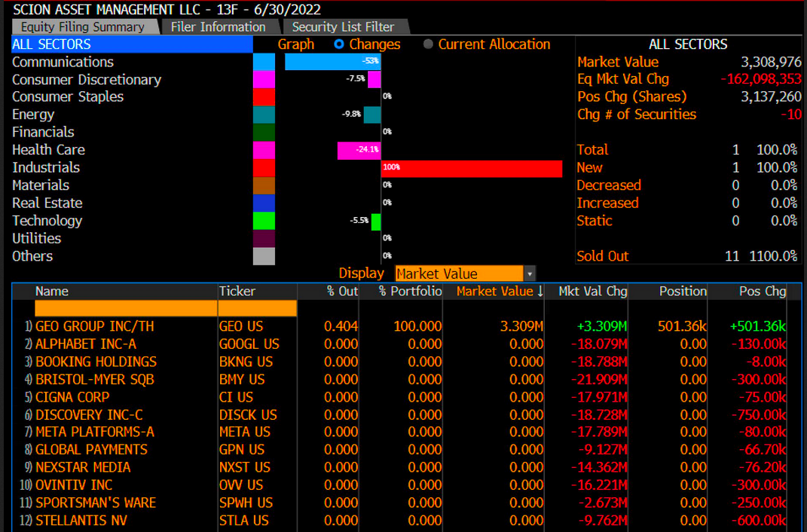Open the OVINTIV INC row
The height and width of the screenshot is (532, 807).
pos(74,485)
